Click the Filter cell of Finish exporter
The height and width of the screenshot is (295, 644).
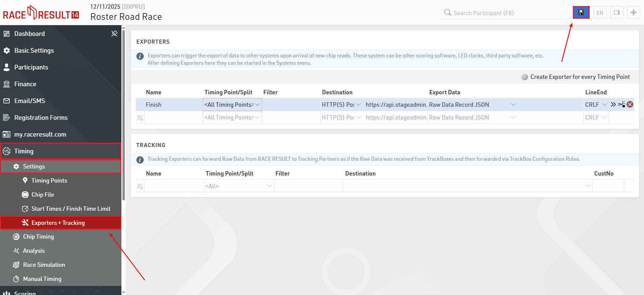[291, 105]
